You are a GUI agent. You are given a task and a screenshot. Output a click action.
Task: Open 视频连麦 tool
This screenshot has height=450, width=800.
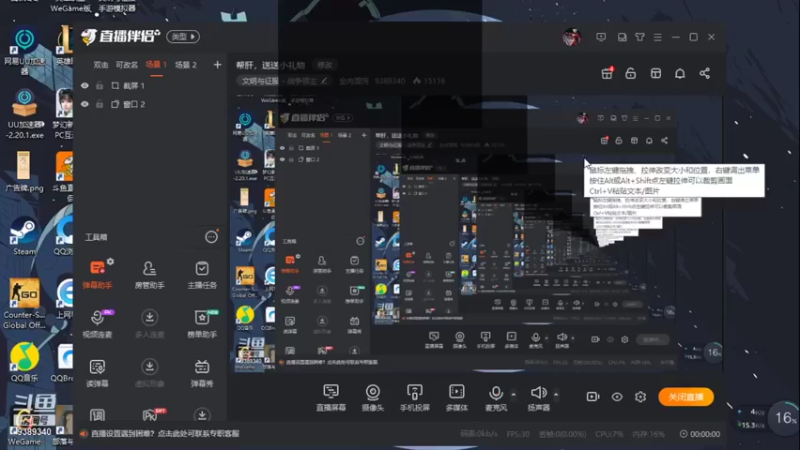[x=97, y=323]
